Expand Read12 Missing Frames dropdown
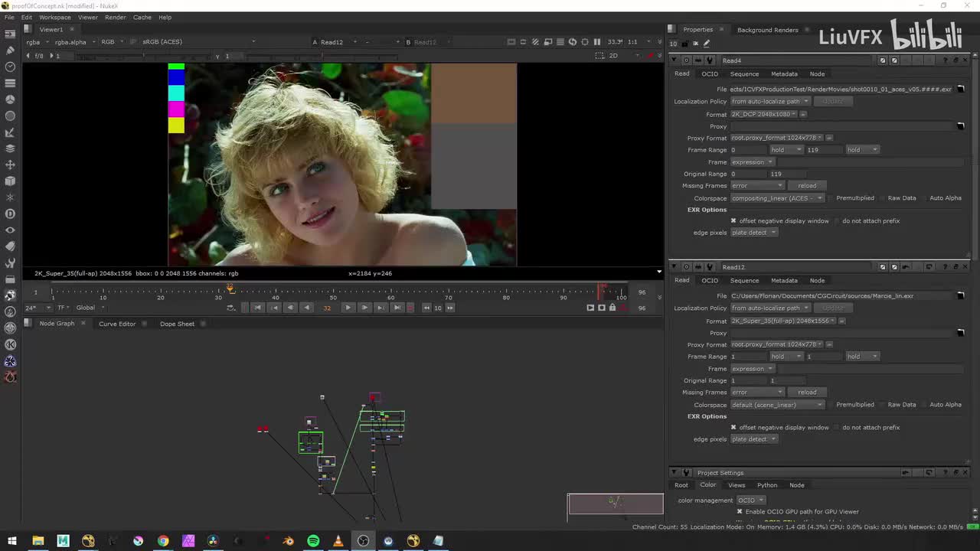The image size is (980, 551). [757, 393]
